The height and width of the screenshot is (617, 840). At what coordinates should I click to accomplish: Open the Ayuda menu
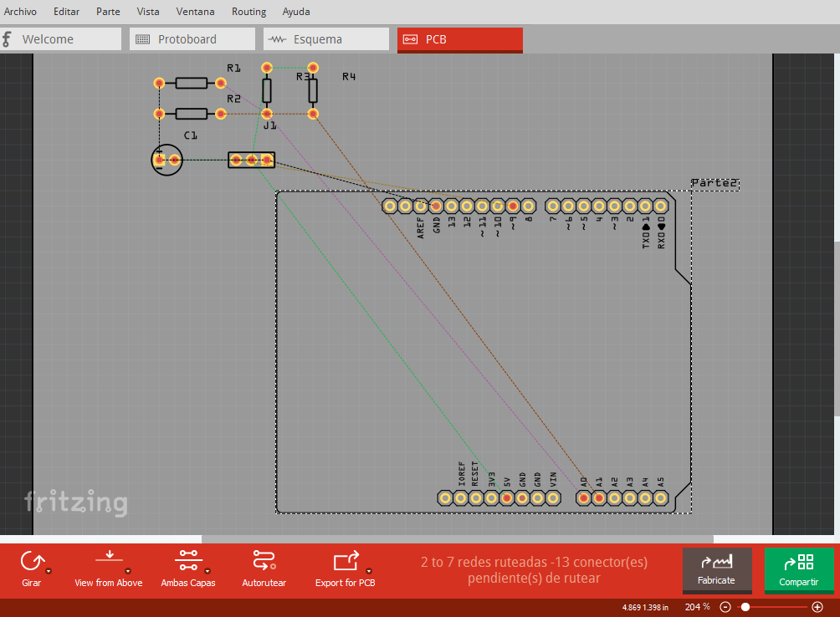tap(296, 11)
